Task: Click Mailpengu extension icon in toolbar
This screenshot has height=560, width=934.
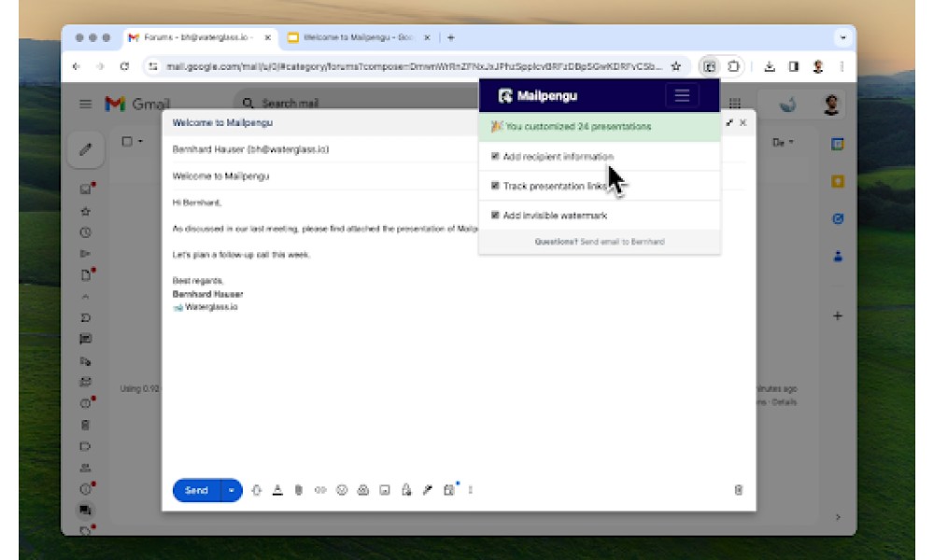Action: point(709,66)
